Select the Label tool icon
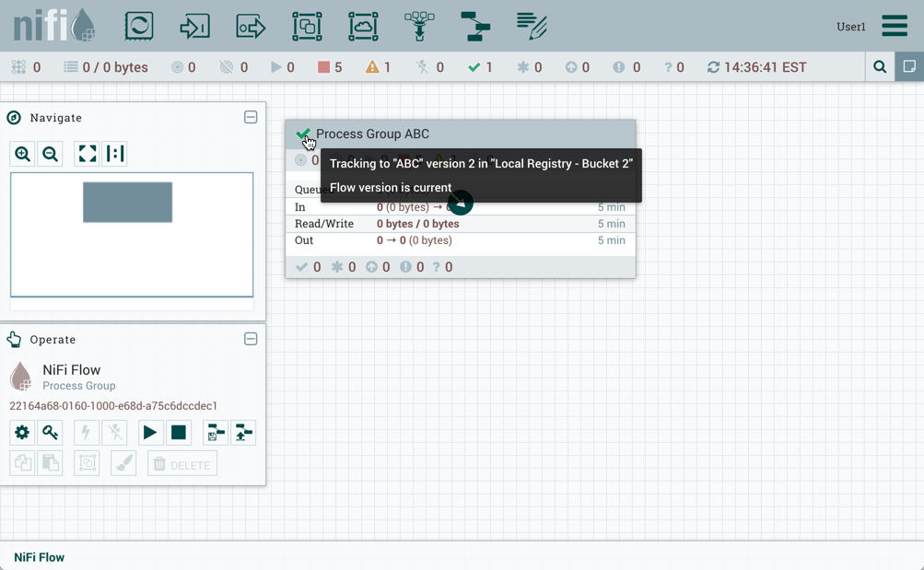The width and height of the screenshot is (924, 570). (x=532, y=26)
